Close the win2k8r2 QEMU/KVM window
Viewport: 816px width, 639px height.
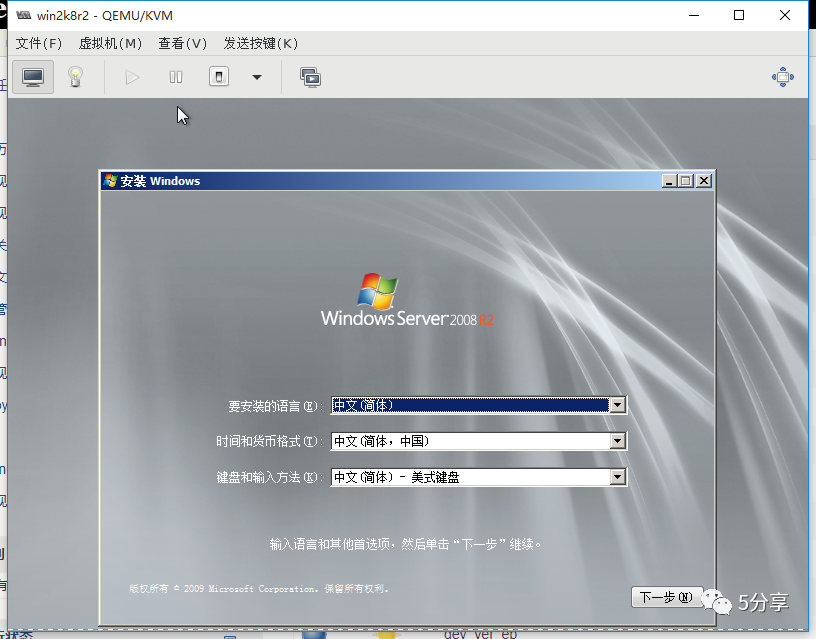click(x=785, y=15)
